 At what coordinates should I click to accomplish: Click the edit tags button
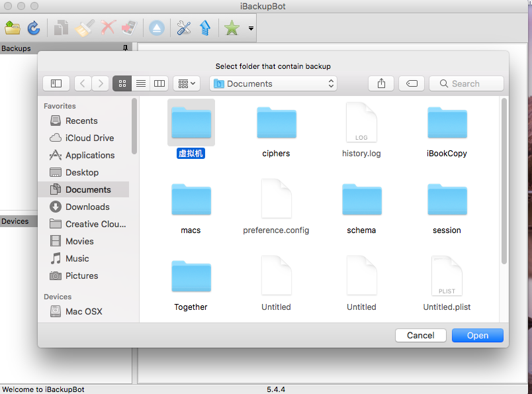(412, 83)
